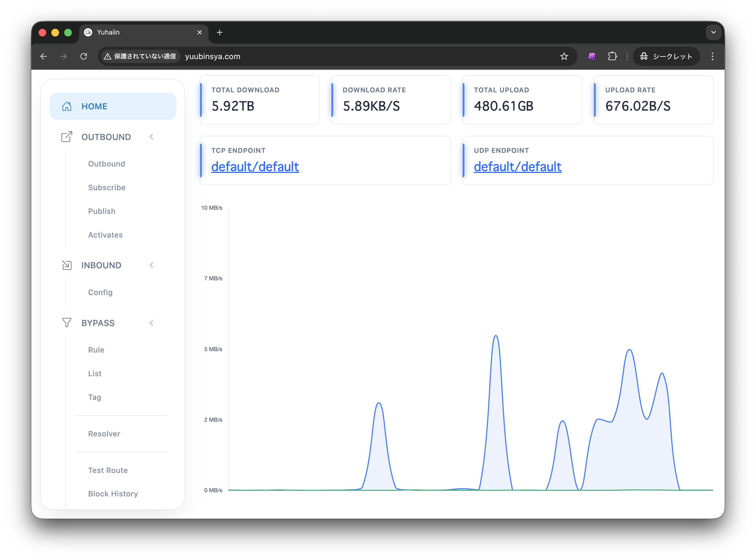Select the HOME menu item

[x=113, y=106]
